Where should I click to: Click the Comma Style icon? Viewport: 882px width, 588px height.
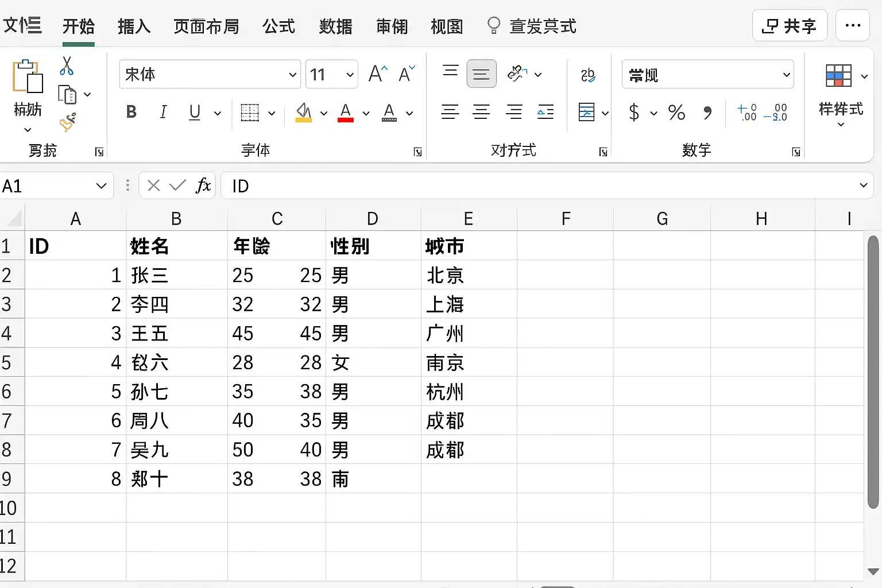pos(707,113)
